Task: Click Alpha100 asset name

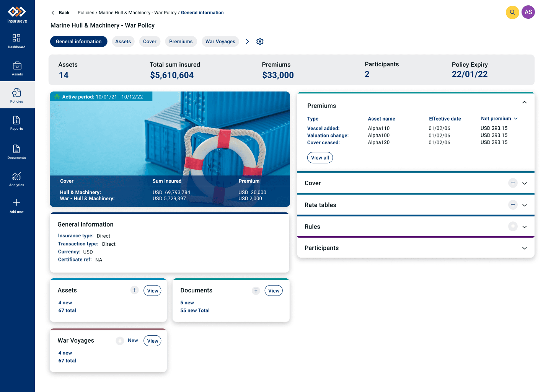Action: [379, 135]
